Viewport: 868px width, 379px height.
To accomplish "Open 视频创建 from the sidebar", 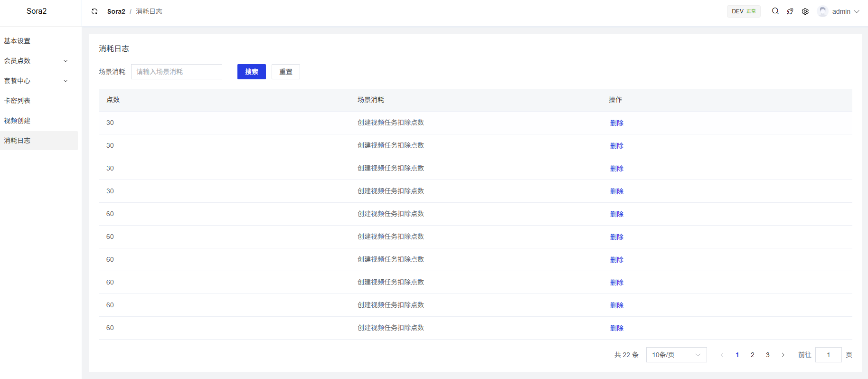I will (x=17, y=121).
